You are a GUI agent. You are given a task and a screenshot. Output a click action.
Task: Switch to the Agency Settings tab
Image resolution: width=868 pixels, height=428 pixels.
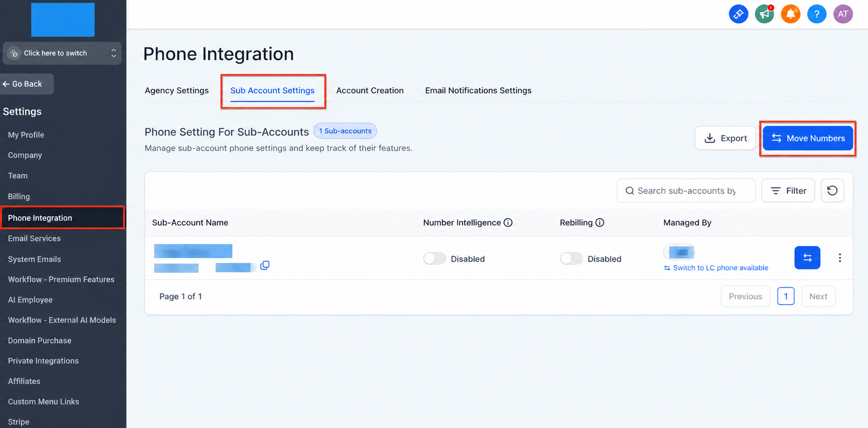point(176,90)
